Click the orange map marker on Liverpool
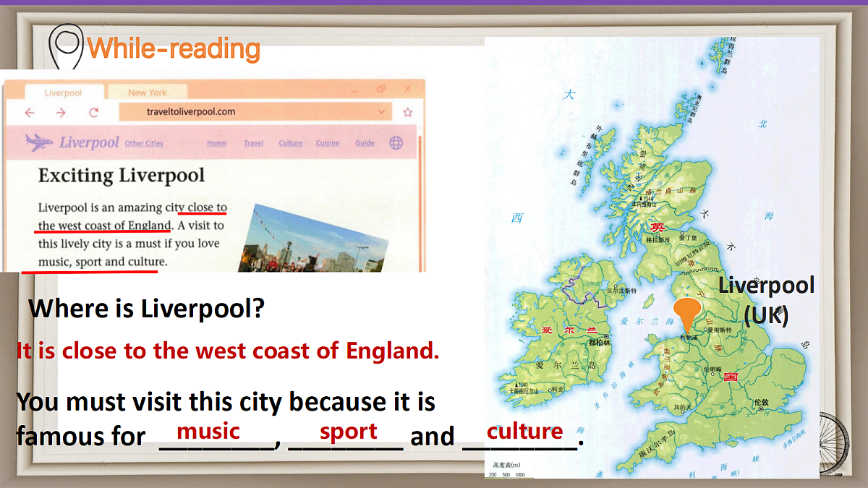The width and height of the screenshot is (868, 488). 686,315
